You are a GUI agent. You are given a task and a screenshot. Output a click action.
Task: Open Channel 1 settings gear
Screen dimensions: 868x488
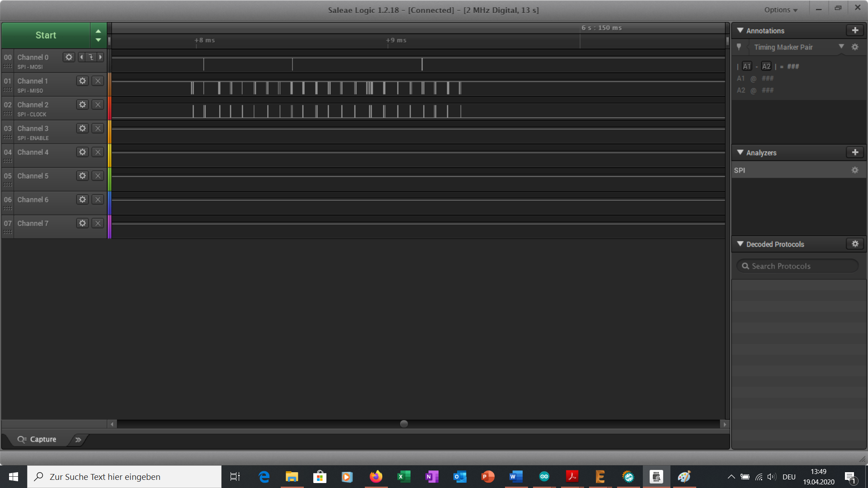82,81
